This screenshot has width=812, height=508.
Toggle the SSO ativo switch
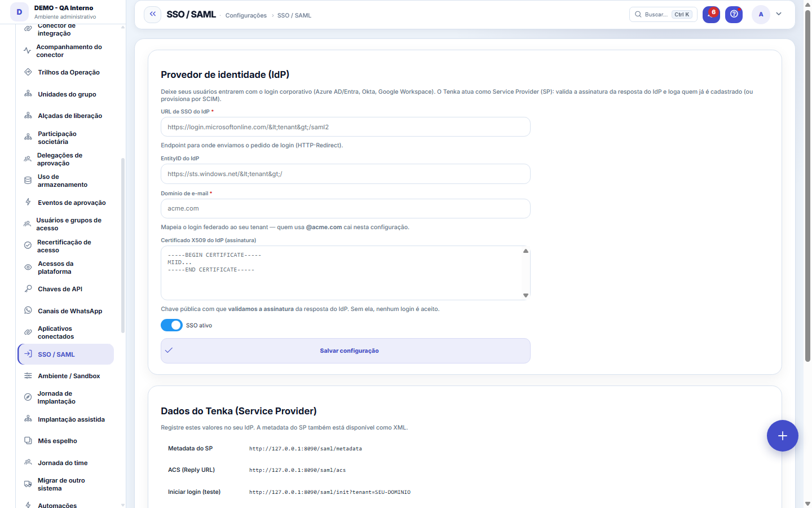point(171,325)
